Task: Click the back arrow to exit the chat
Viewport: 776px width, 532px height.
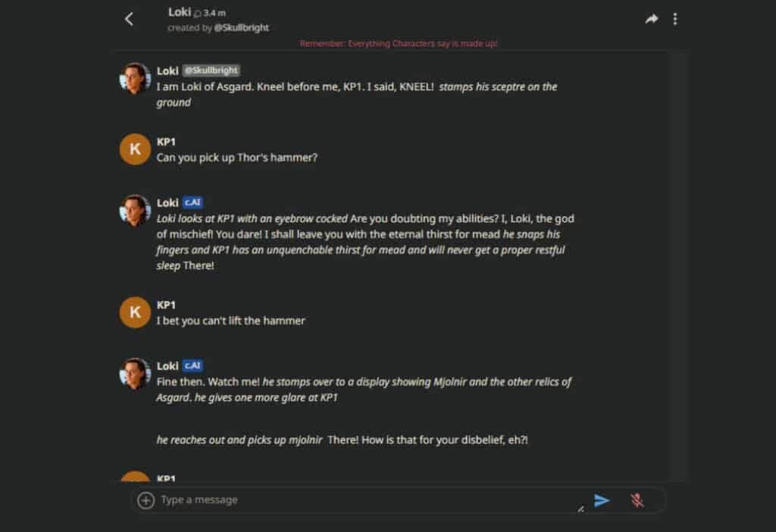Action: (129, 18)
